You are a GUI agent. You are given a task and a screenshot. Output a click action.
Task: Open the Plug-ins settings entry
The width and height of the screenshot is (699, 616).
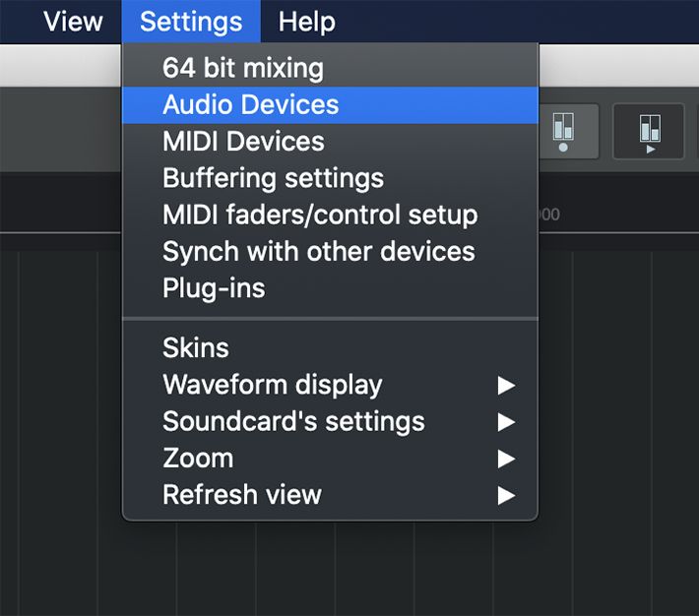330,288
